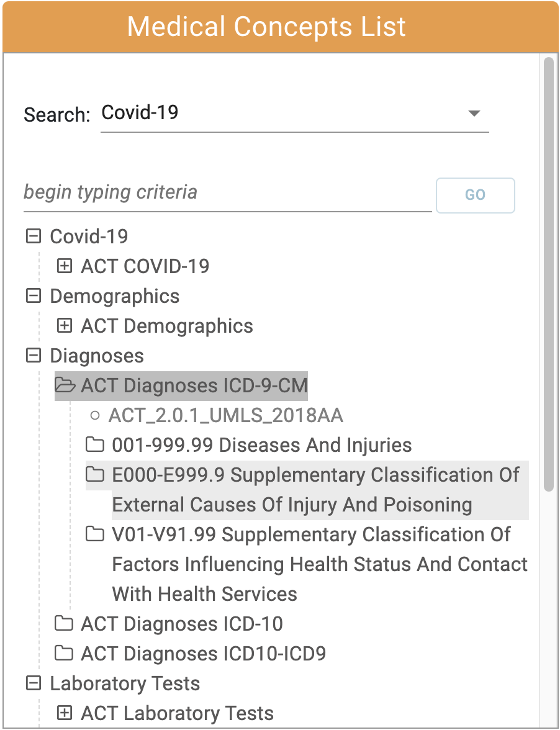Expand ACT Laboratory Tests node
560x730 pixels.
[x=64, y=713]
